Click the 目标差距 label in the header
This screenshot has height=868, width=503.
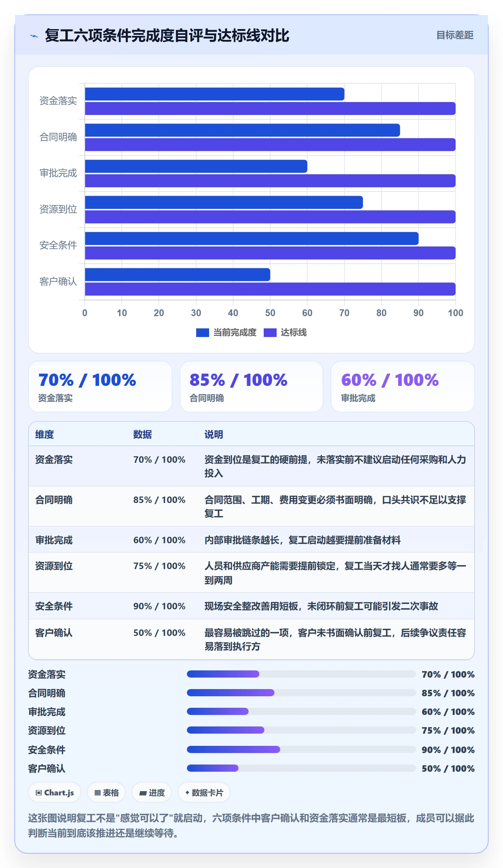click(455, 35)
